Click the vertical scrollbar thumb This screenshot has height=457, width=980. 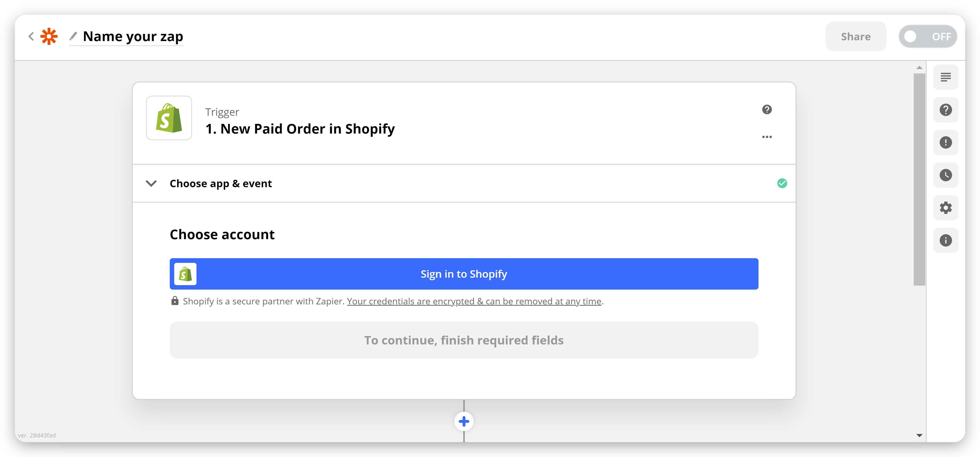coord(919,180)
